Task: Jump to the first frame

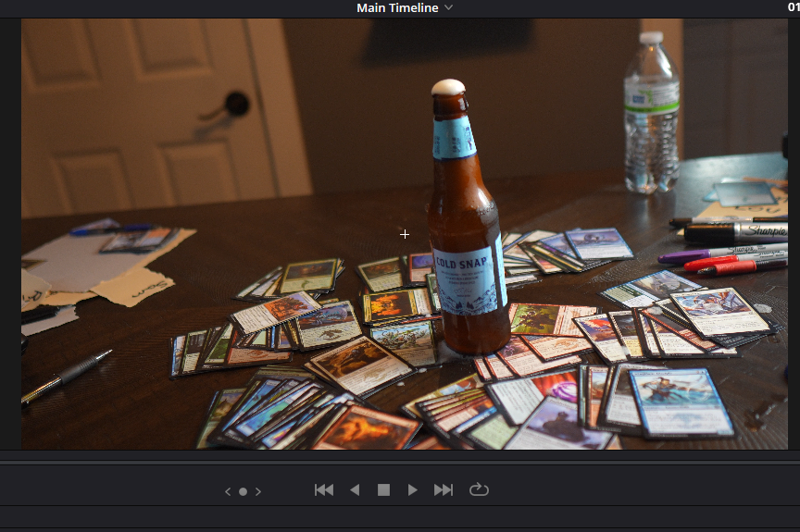Action: pos(324,490)
